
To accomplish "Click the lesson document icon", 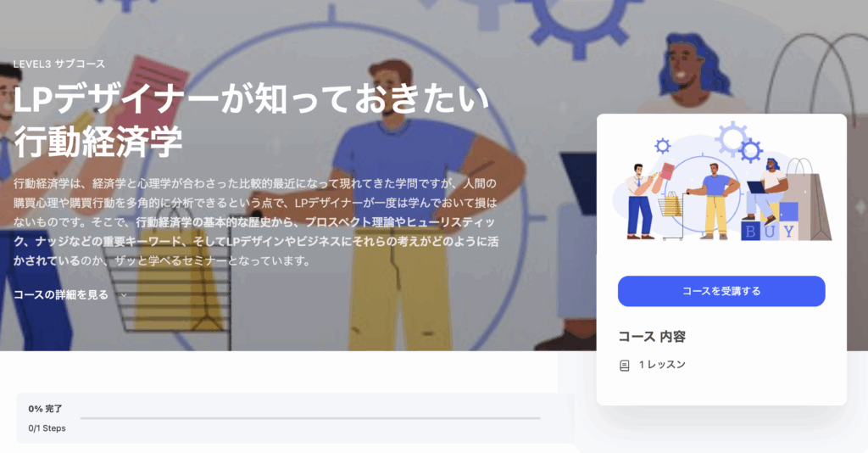I will click(625, 366).
